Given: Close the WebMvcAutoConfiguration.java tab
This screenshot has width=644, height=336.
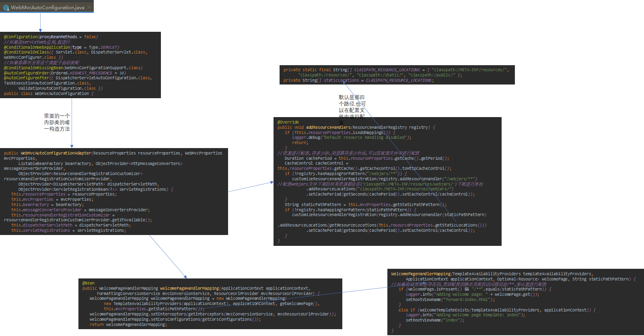Looking at the screenshot, I should pos(89,7).
